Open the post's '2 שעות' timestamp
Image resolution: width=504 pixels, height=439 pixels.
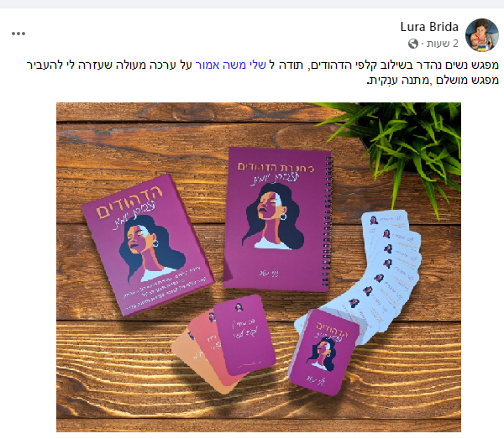click(x=443, y=44)
